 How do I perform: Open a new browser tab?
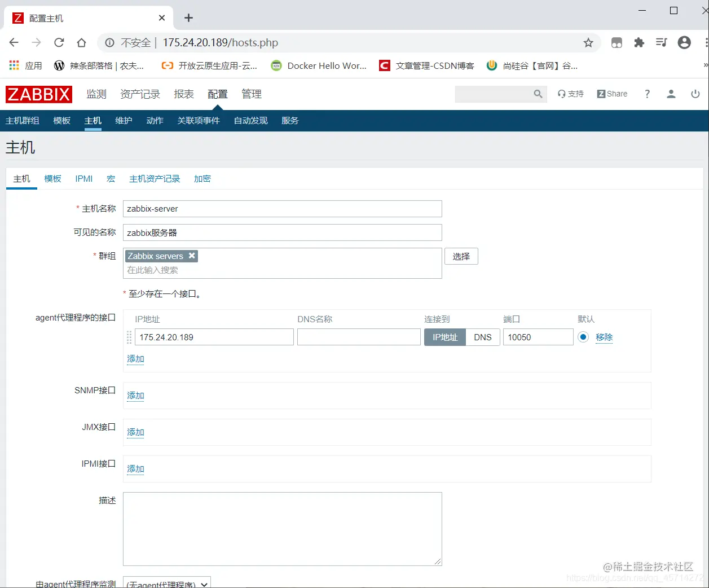[188, 18]
